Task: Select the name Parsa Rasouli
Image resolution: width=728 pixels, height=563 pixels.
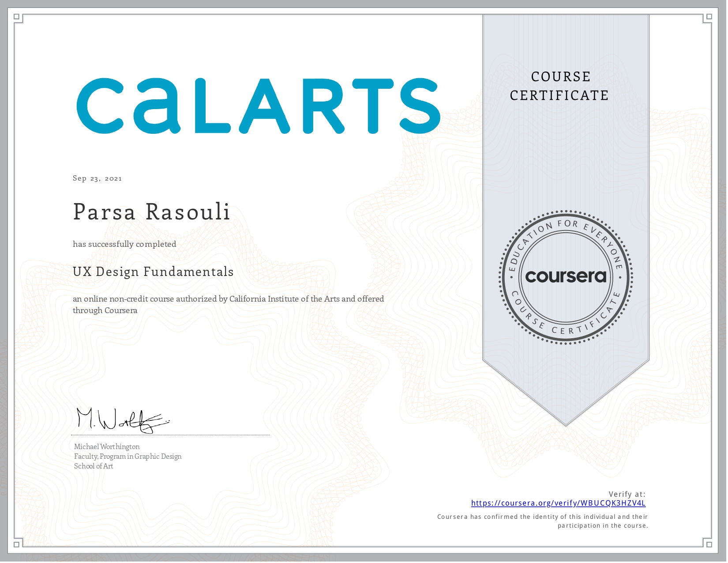Action: (151, 212)
